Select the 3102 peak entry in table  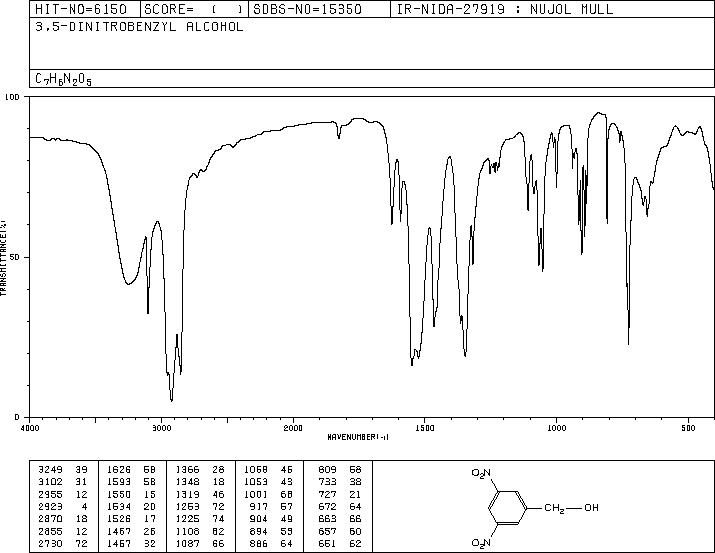tap(63, 481)
